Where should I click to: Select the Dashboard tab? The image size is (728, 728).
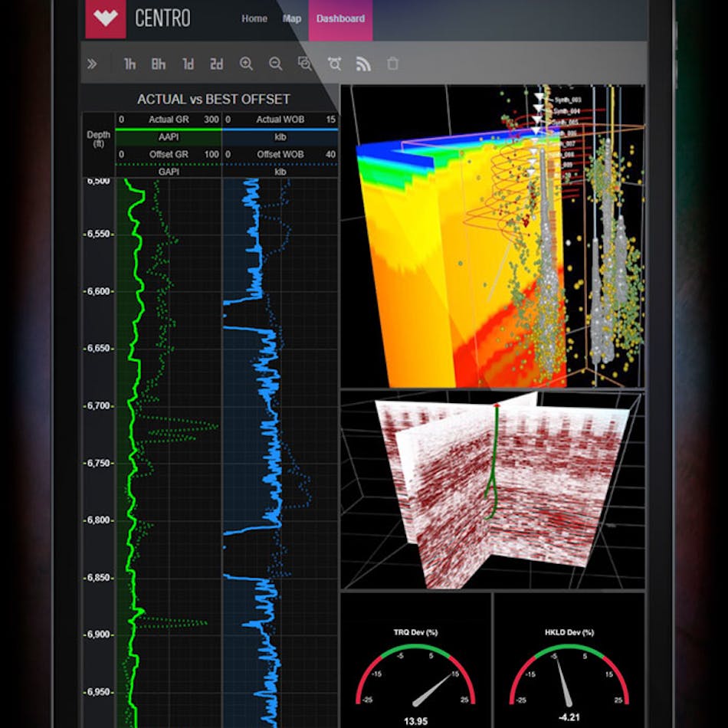point(340,18)
